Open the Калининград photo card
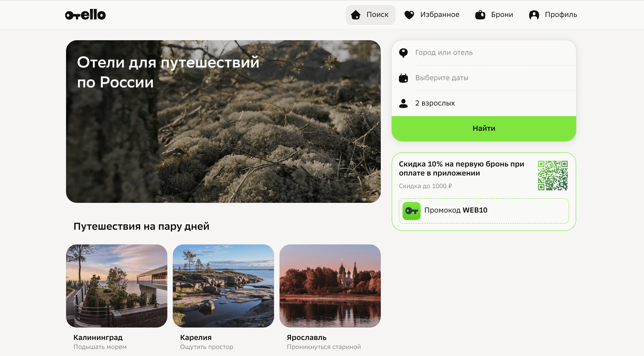This screenshot has height=356, width=644. tap(116, 286)
